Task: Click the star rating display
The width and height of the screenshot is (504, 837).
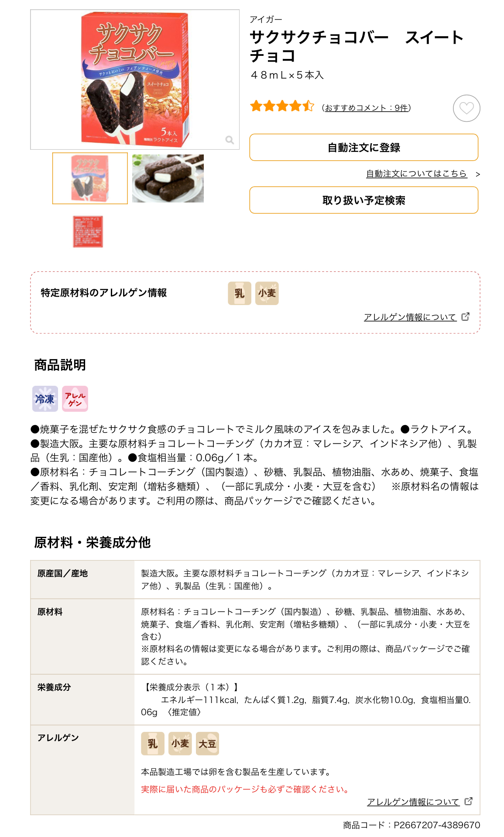Action: (x=282, y=106)
